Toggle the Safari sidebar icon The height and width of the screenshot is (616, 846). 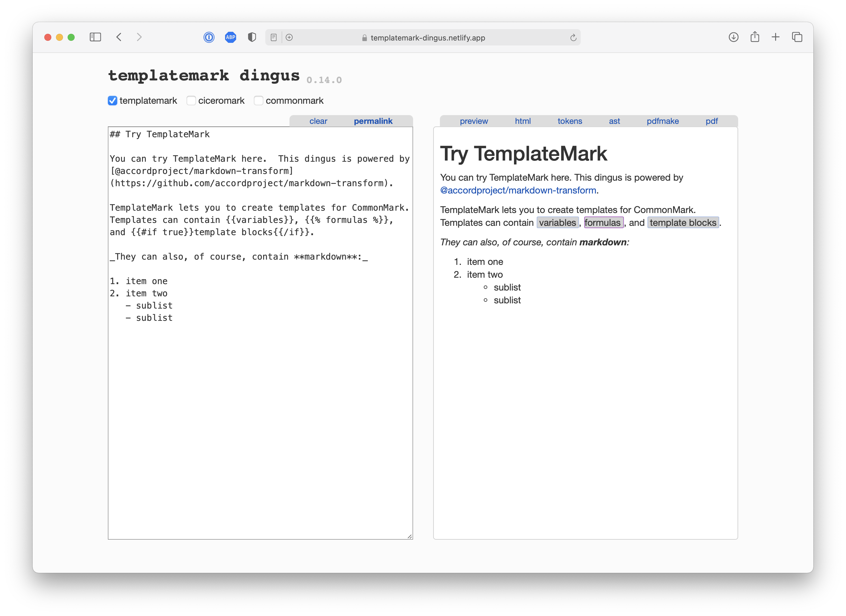pos(95,37)
